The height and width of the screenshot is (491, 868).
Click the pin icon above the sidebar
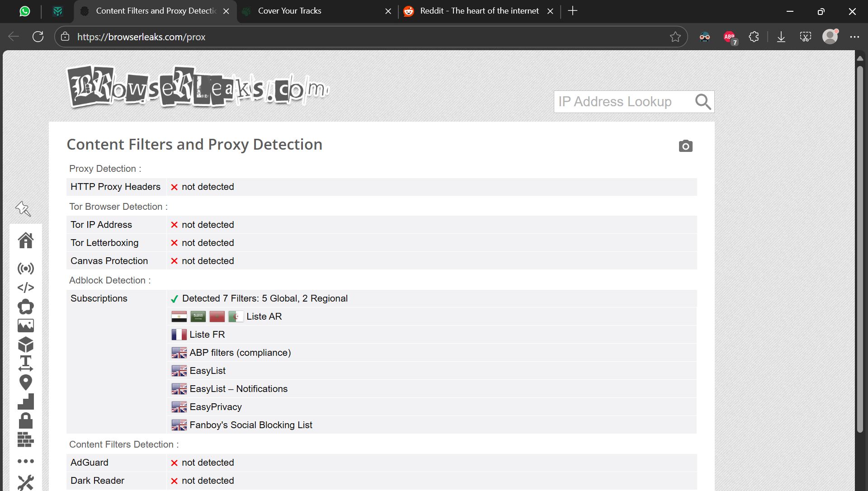click(x=23, y=209)
